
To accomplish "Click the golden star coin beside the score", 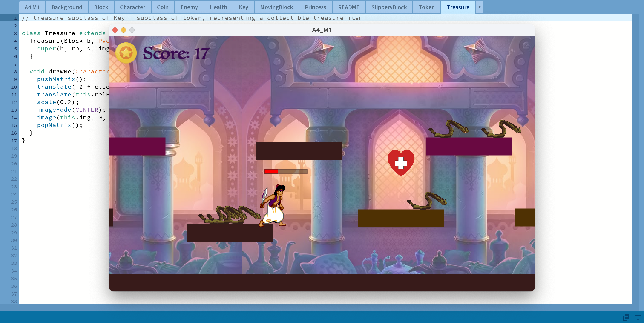I will [126, 53].
